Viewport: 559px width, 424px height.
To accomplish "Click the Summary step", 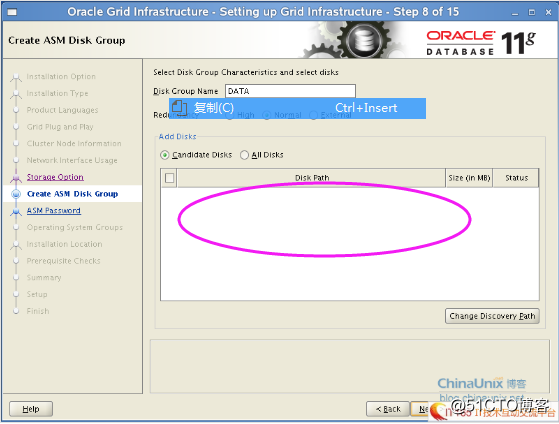I will click(x=44, y=277).
